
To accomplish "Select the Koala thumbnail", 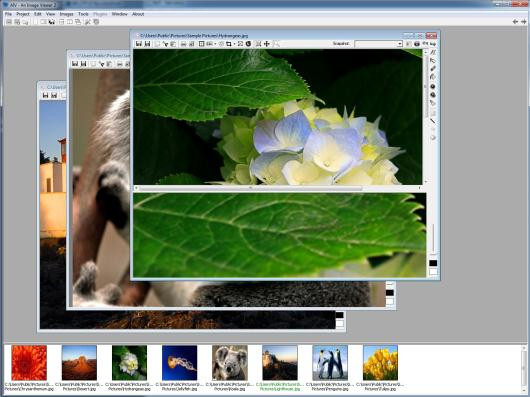I will coord(230,363).
